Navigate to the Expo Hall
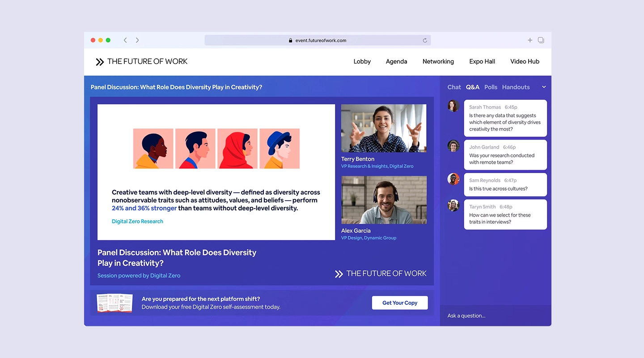 pyautogui.click(x=482, y=61)
